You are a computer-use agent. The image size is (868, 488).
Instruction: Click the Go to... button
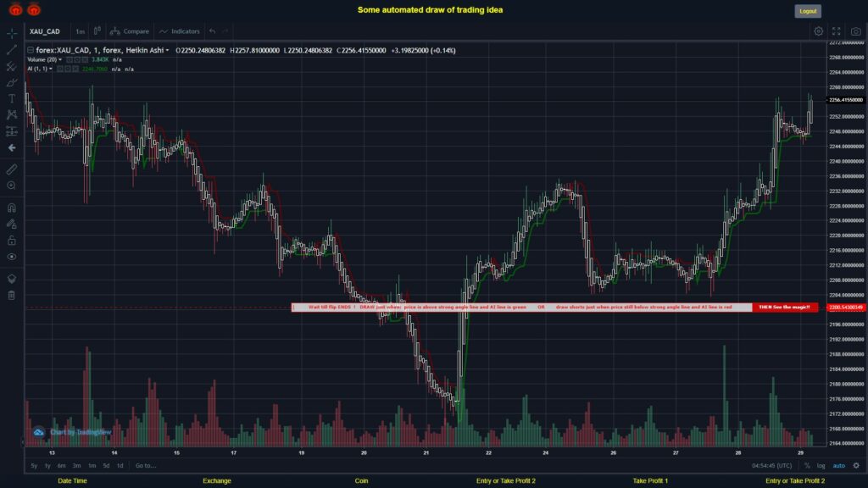pyautogui.click(x=146, y=465)
